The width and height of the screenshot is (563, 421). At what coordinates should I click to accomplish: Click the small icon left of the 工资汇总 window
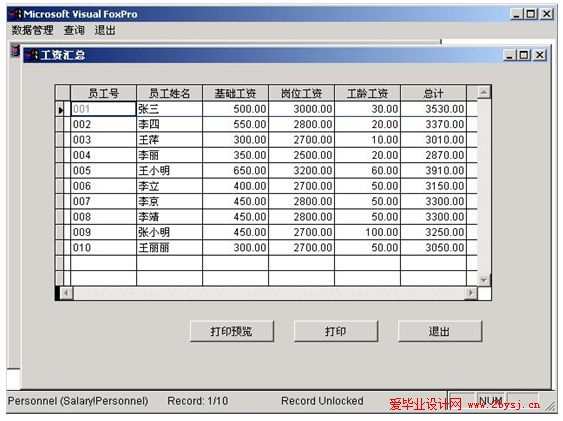click(x=14, y=50)
